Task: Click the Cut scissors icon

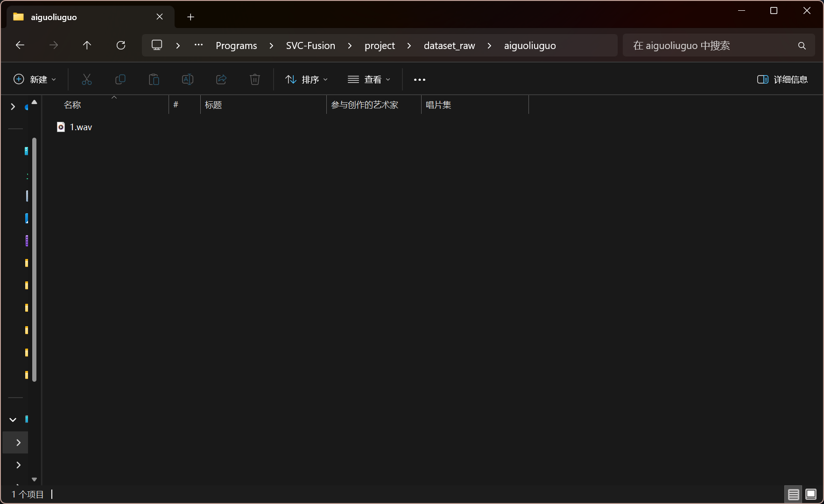Action: click(x=87, y=79)
